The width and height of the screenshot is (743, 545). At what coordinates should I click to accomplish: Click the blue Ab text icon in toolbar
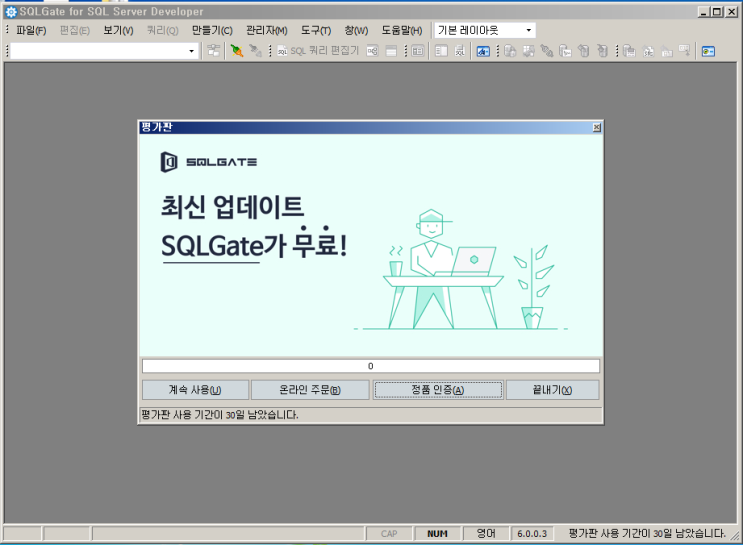pos(483,51)
